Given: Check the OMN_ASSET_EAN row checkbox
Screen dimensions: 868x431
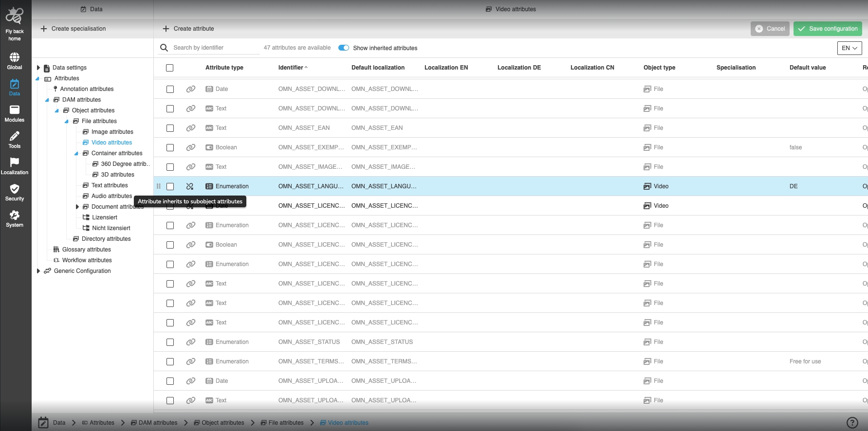Looking at the screenshot, I should (x=170, y=128).
